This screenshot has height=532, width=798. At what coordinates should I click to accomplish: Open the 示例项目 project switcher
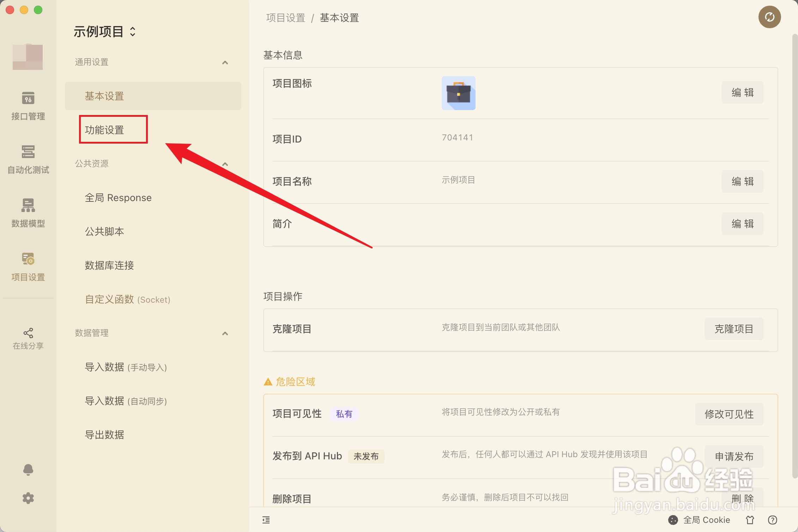tap(104, 32)
